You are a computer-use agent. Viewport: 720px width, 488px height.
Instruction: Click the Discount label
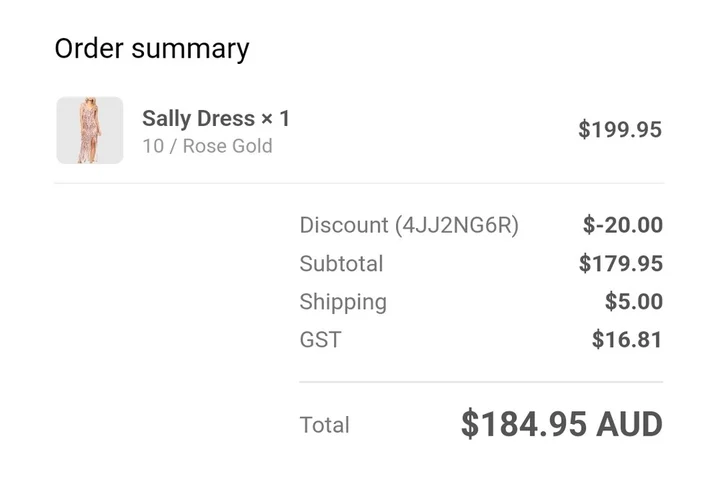point(343,225)
